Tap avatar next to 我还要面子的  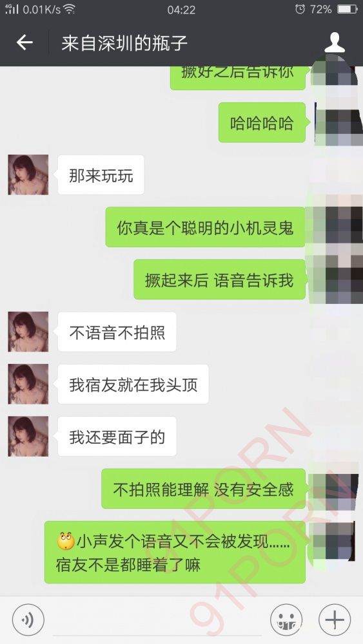point(28,436)
